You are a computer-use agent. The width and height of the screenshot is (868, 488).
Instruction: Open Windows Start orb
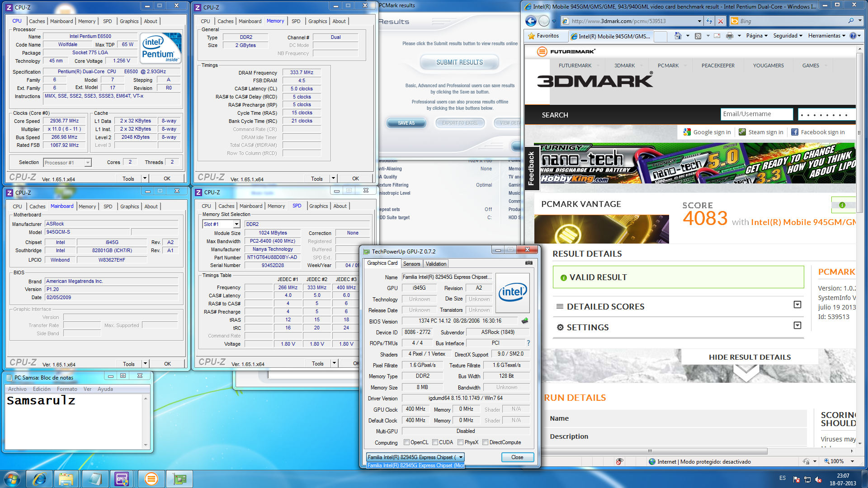[12, 479]
